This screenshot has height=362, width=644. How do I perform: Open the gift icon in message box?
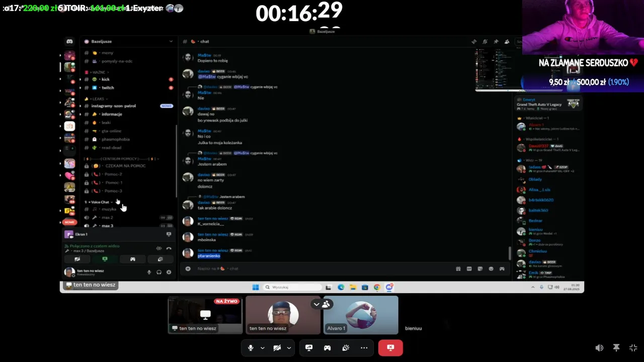(458, 268)
